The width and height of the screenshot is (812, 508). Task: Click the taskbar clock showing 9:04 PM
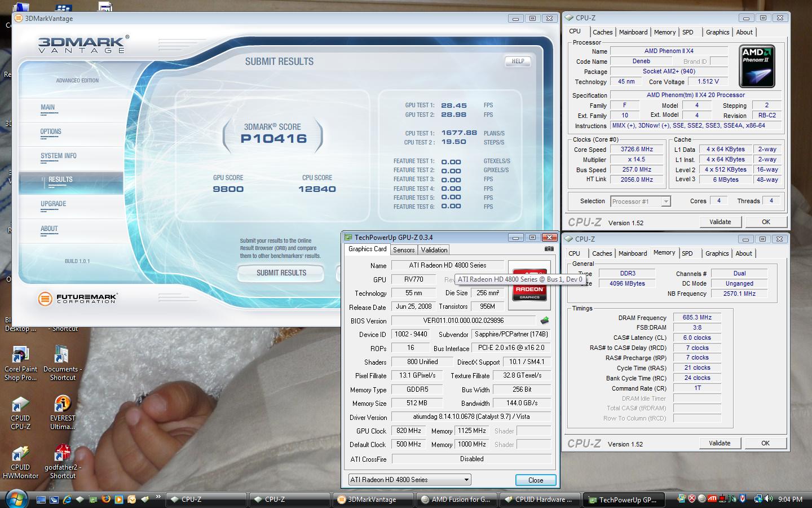(x=790, y=499)
